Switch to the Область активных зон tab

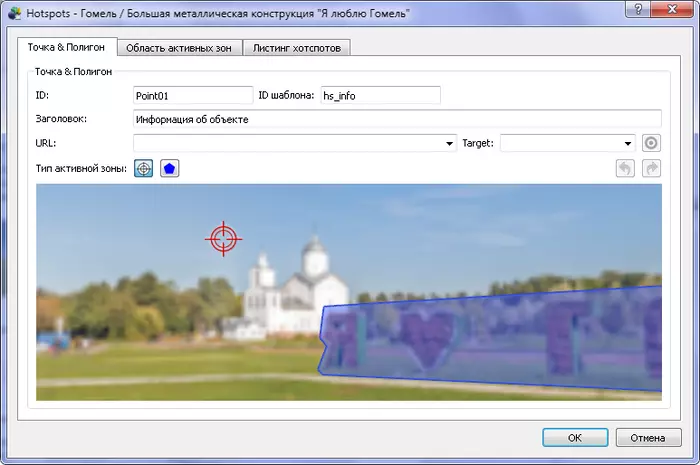click(179, 48)
